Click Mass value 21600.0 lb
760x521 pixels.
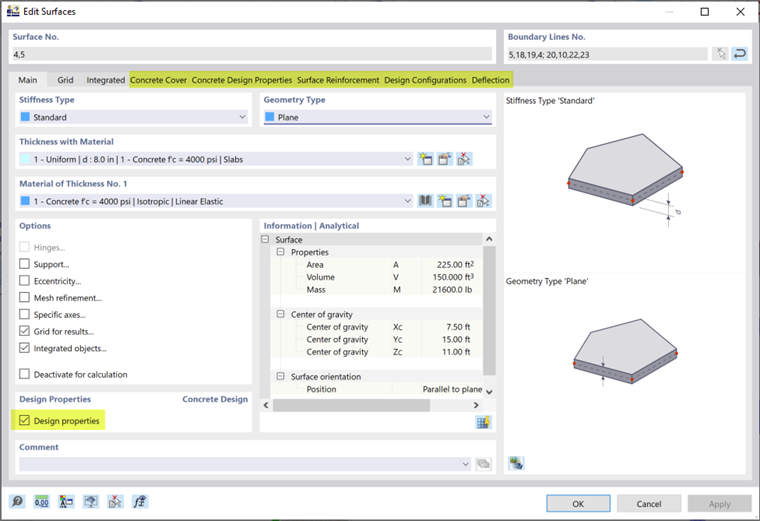tap(452, 289)
